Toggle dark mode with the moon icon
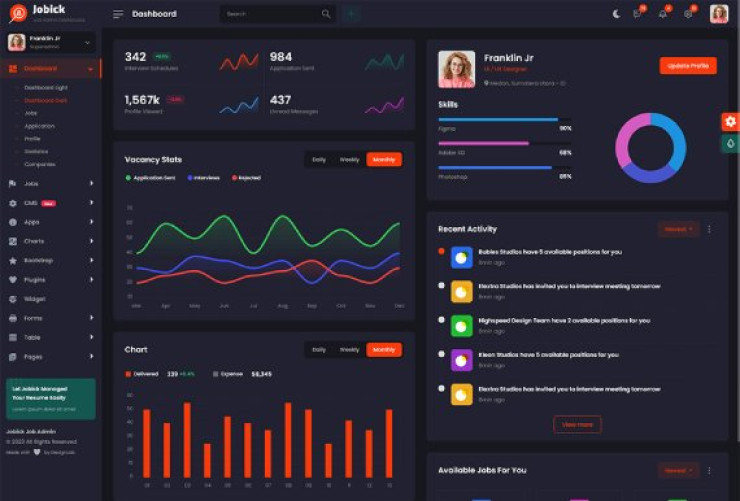The width and height of the screenshot is (740, 501). tap(616, 14)
